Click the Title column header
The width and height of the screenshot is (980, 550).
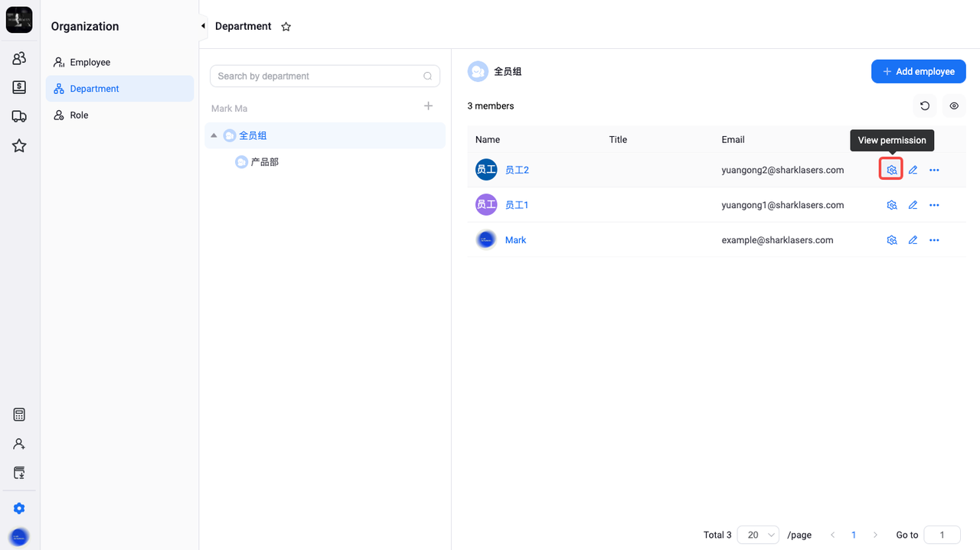click(618, 139)
